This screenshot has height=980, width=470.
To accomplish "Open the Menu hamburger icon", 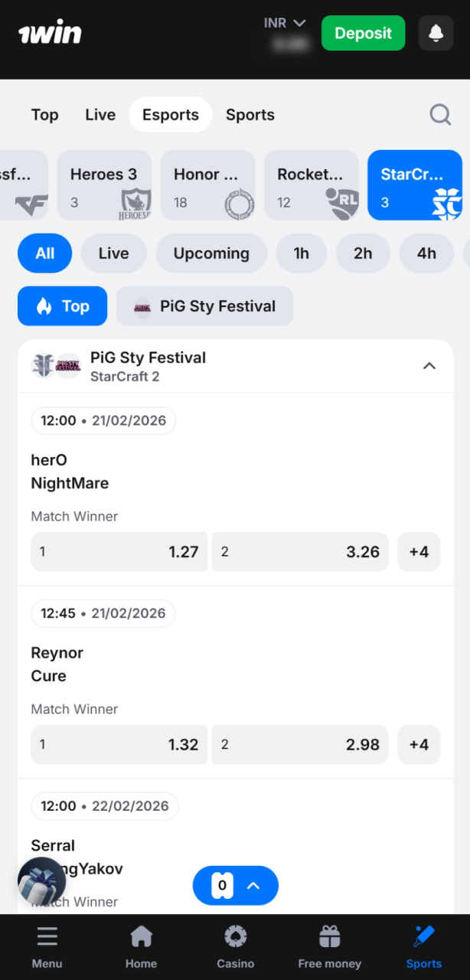I will coord(47,936).
